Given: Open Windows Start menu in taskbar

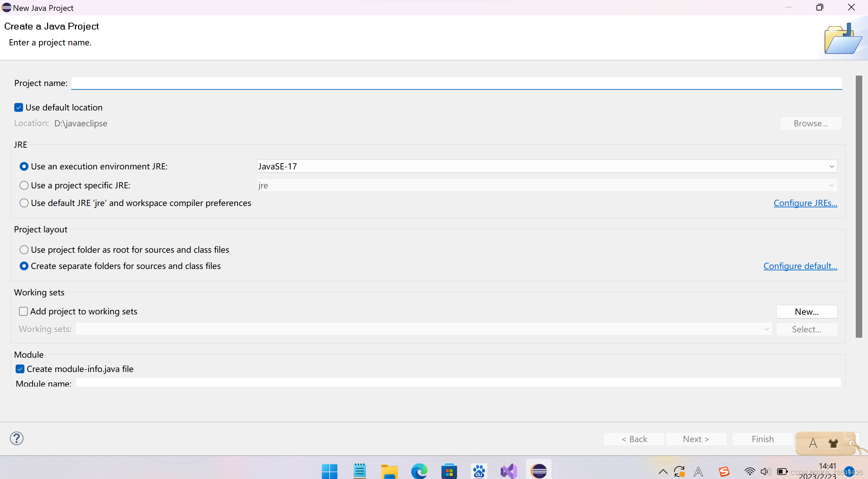Looking at the screenshot, I should click(x=329, y=471).
